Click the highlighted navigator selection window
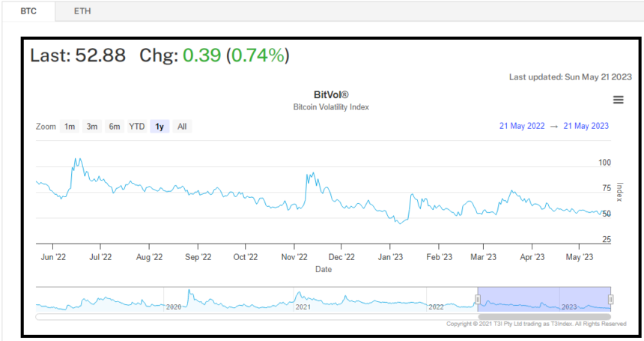The height and width of the screenshot is (341, 644). pyautogui.click(x=544, y=299)
